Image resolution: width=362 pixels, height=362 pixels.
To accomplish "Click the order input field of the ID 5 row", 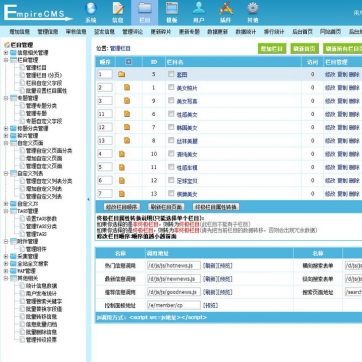I will click(x=105, y=74).
